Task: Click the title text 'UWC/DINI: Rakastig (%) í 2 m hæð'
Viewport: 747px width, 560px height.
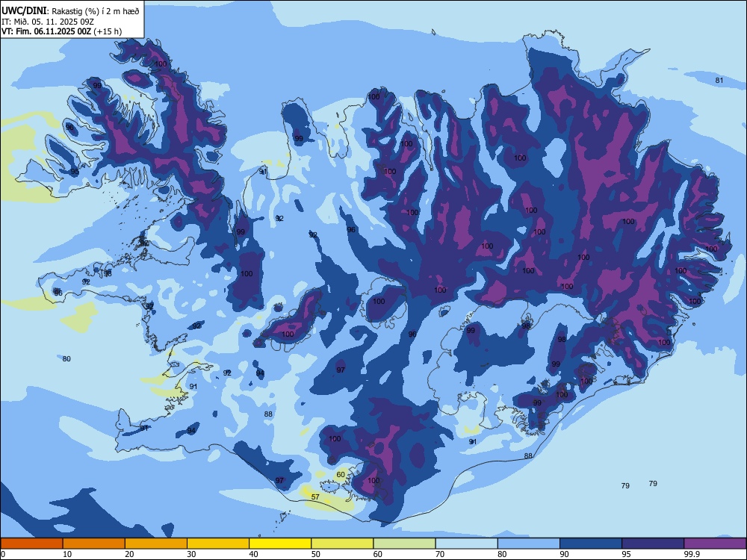Action: point(70,11)
